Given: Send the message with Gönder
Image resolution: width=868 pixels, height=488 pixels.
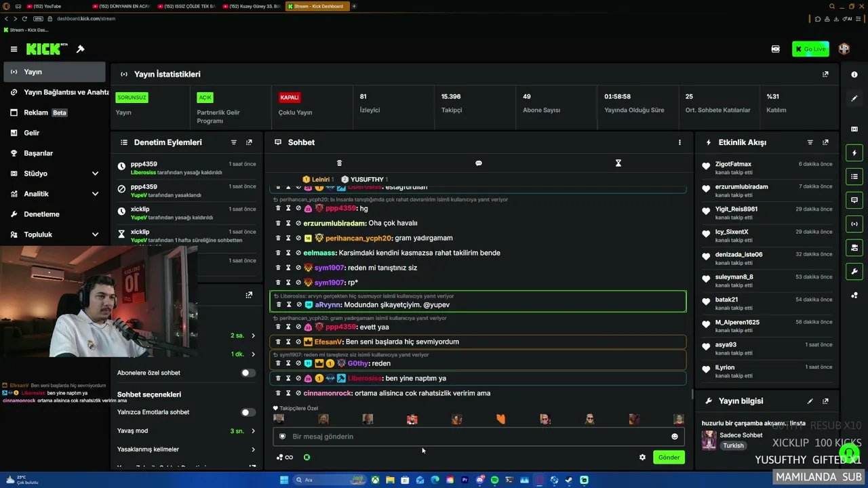Looking at the screenshot, I should [x=669, y=457].
